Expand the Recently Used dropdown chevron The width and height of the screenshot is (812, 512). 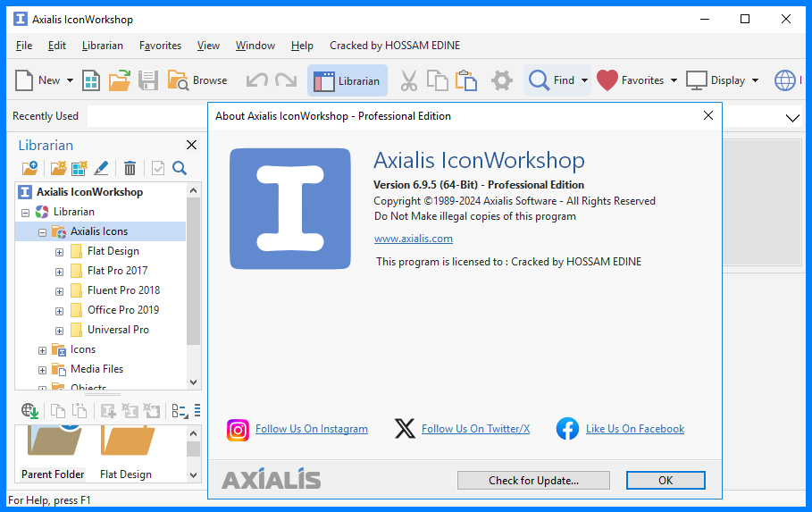792,118
